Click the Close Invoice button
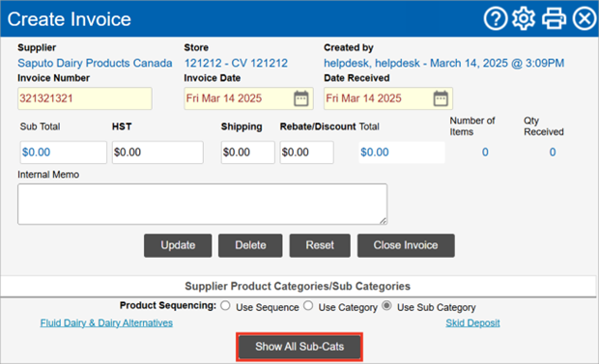Screen dimensions: 599x364 tap(406, 245)
